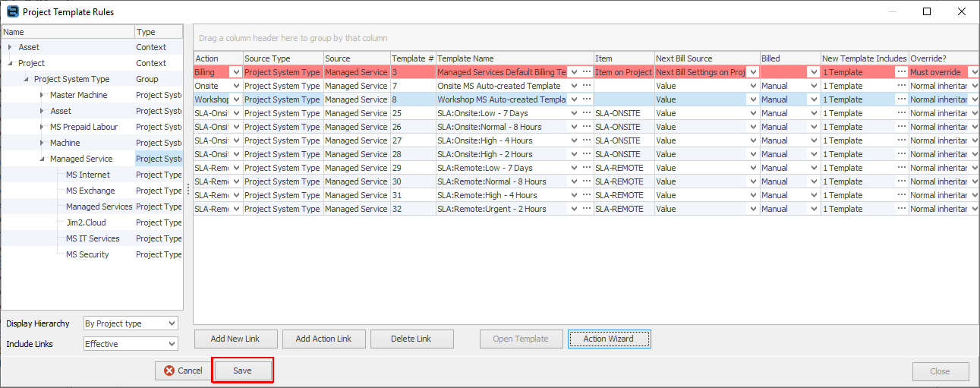Click the Template Name column header
Image resolution: width=980 pixels, height=388 pixels.
click(x=515, y=58)
